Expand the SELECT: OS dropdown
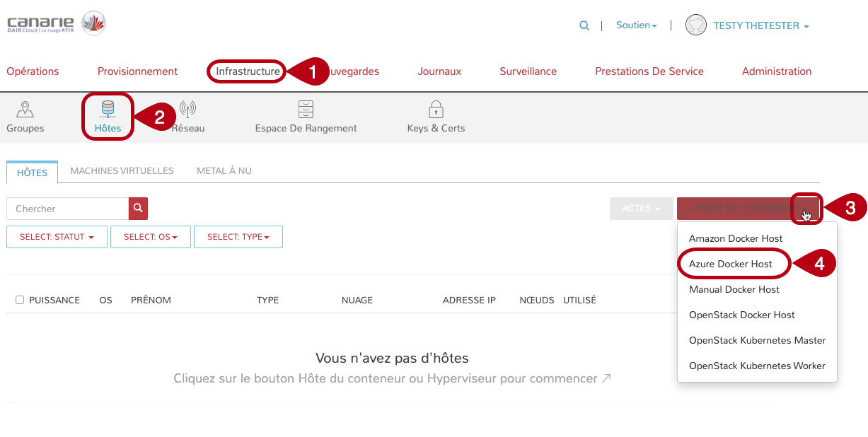This screenshot has width=868, height=437. 150,237
